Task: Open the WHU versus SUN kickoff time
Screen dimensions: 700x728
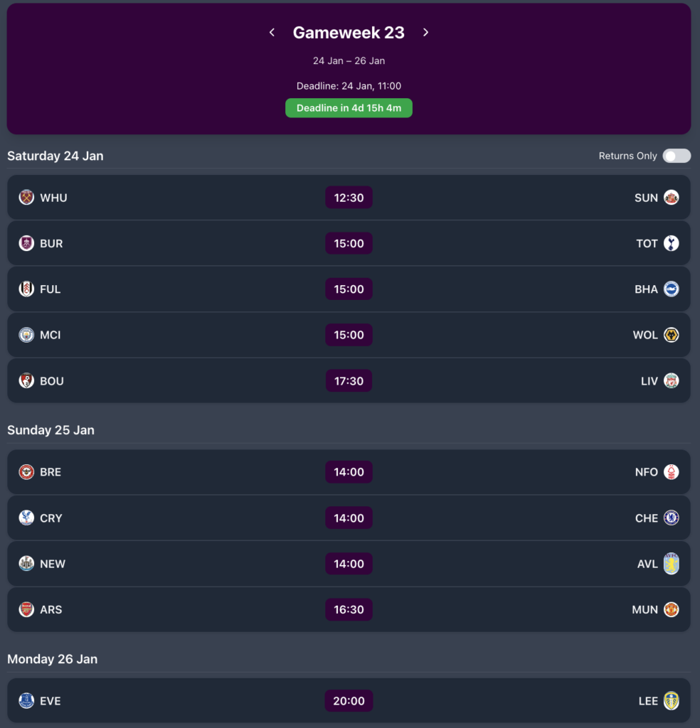Action: pyautogui.click(x=349, y=198)
